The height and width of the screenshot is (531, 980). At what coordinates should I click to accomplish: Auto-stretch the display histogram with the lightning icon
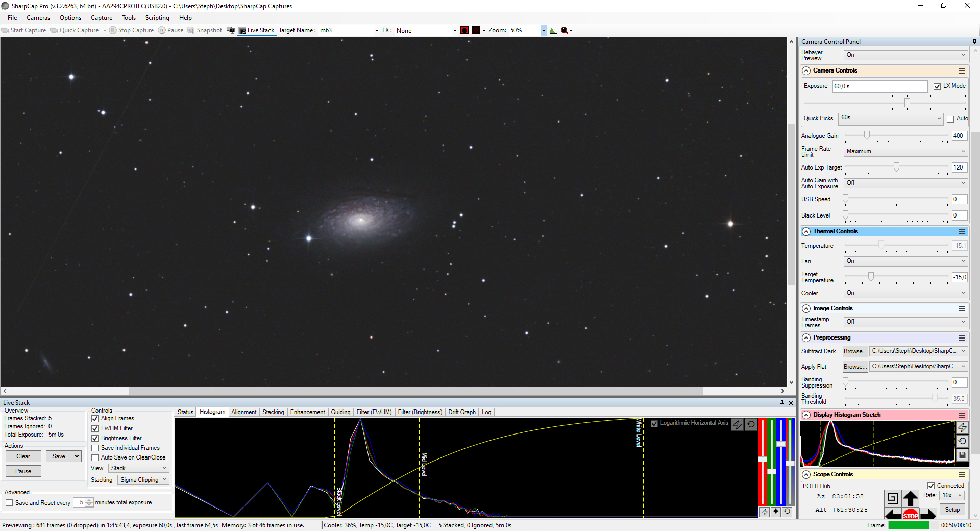pyautogui.click(x=962, y=427)
